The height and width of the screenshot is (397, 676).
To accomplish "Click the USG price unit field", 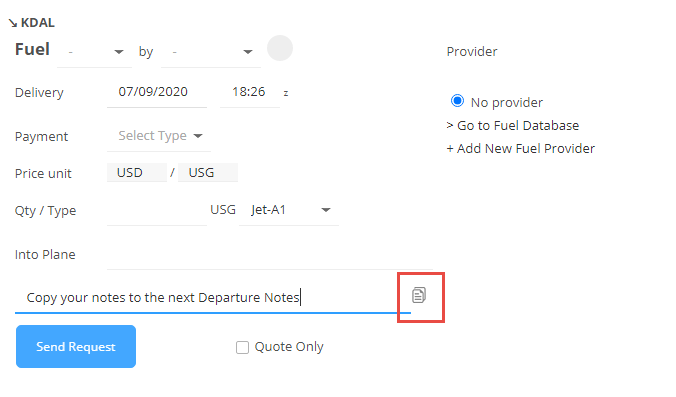I will [x=208, y=172].
